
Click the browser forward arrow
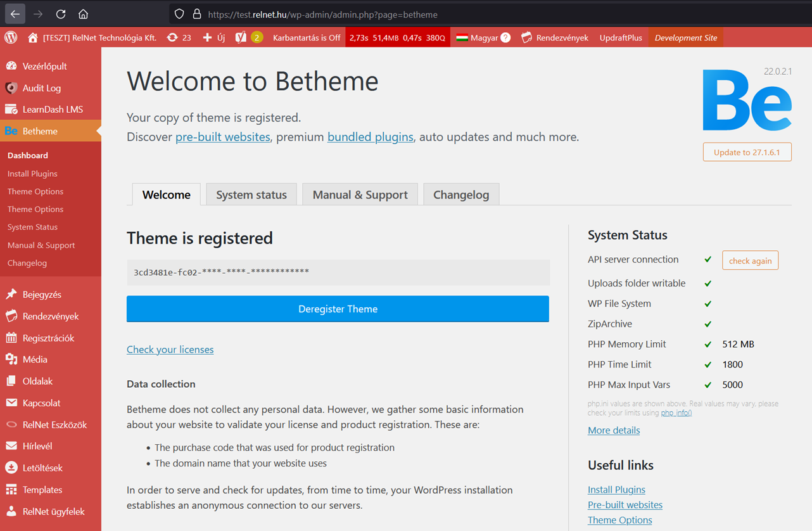pyautogui.click(x=38, y=14)
